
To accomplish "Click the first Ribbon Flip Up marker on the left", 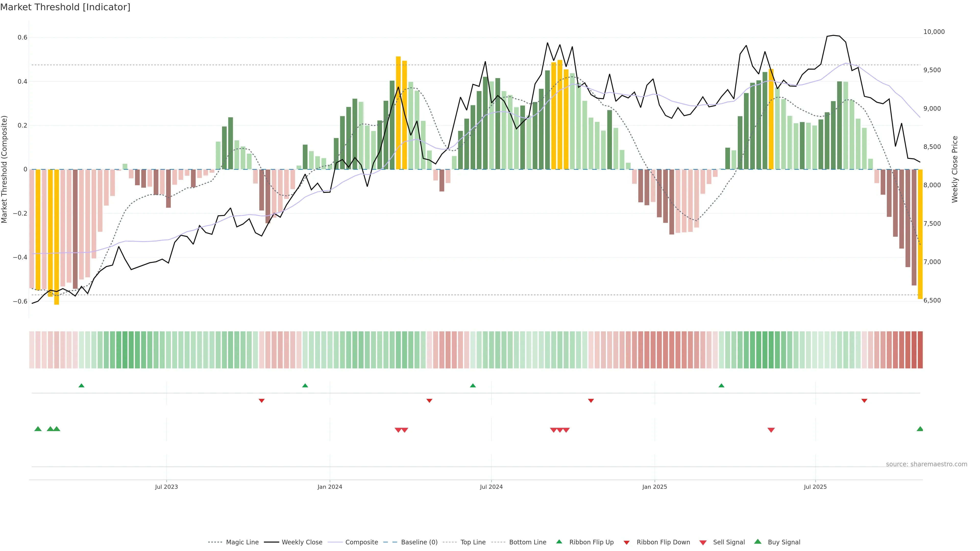I will [81, 386].
